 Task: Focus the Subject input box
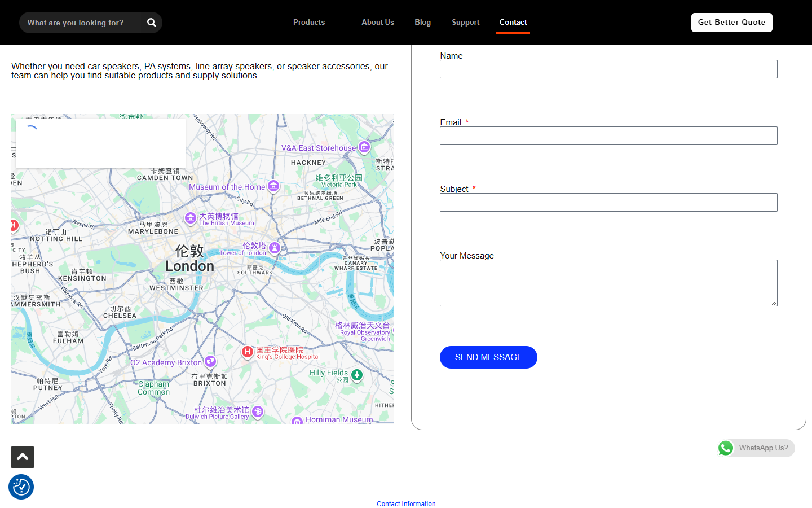pos(608,203)
